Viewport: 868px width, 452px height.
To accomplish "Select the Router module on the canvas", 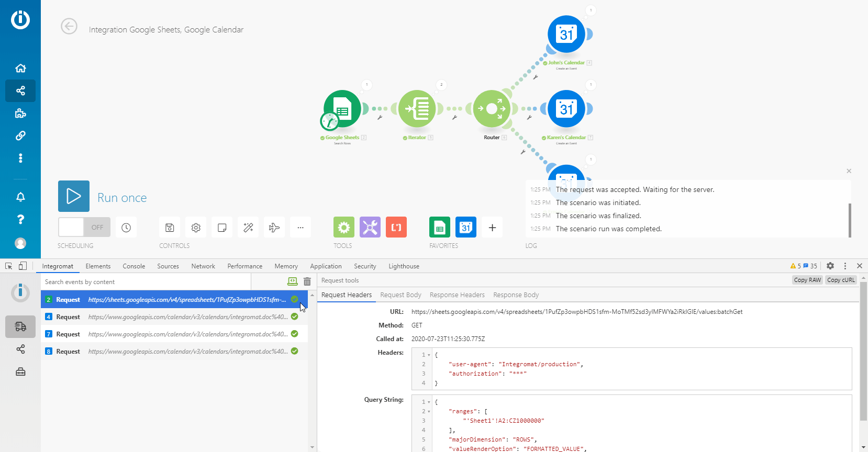I will point(492,109).
